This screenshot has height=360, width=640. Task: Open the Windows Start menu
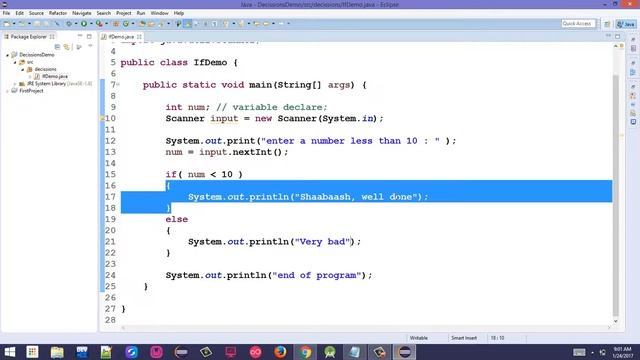[x=9, y=352]
